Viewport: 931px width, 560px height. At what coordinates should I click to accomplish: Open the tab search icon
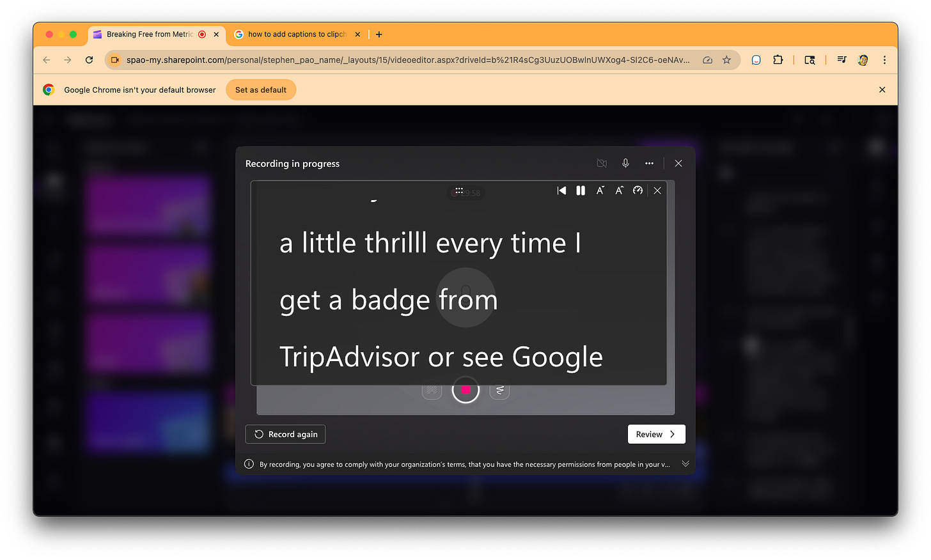tap(810, 60)
